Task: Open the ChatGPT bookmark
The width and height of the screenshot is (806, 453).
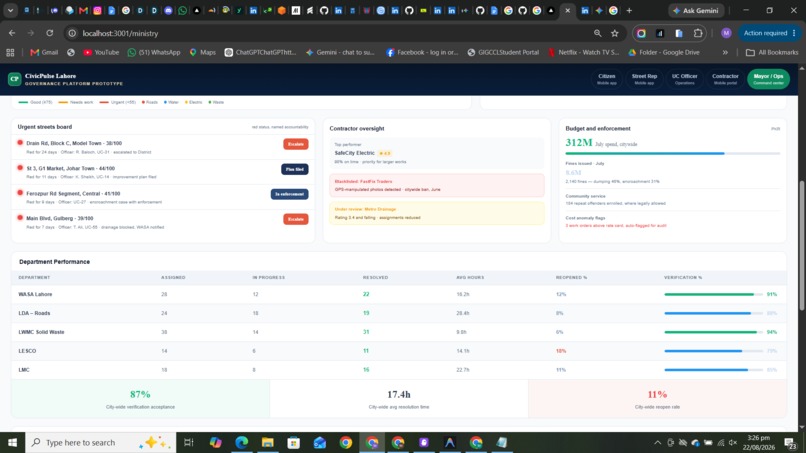Action: click(261, 52)
